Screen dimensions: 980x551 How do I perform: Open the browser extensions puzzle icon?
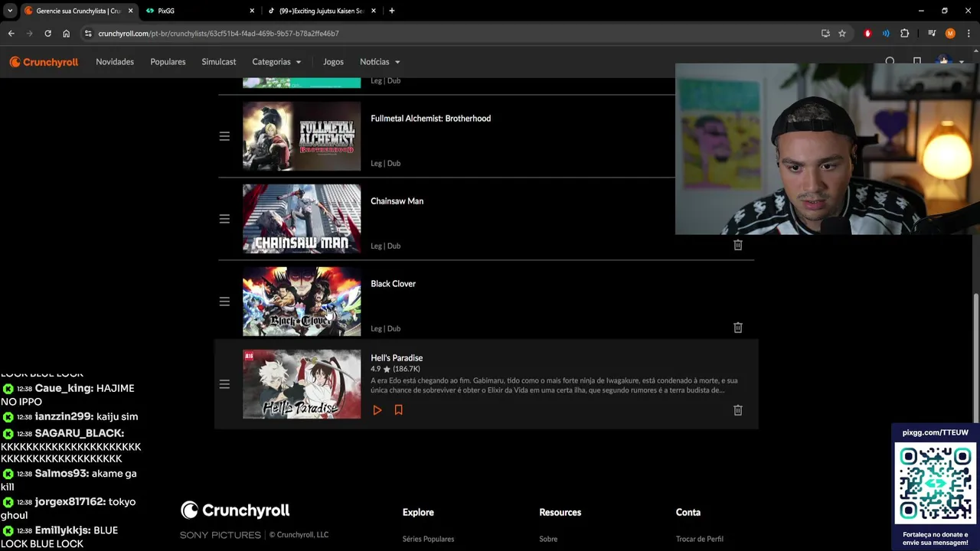click(904, 34)
